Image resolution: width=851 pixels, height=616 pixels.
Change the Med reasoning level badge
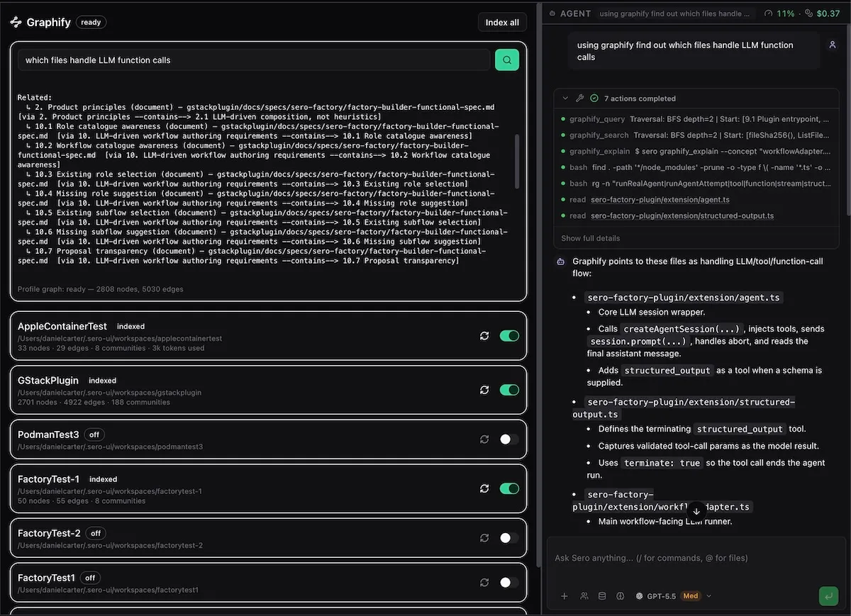691,596
